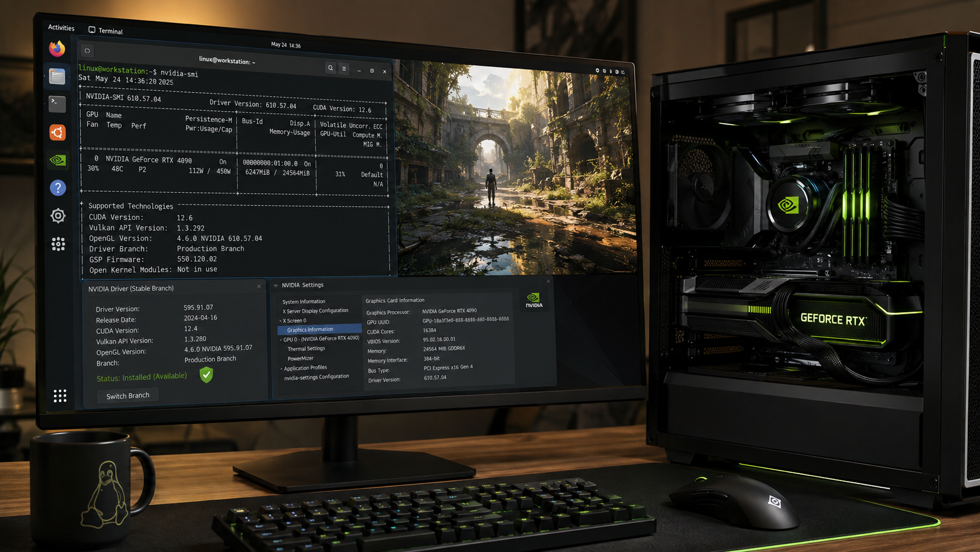Click the Status: Installed (Available) text
The height and width of the screenshot is (552, 980).
[x=142, y=377]
